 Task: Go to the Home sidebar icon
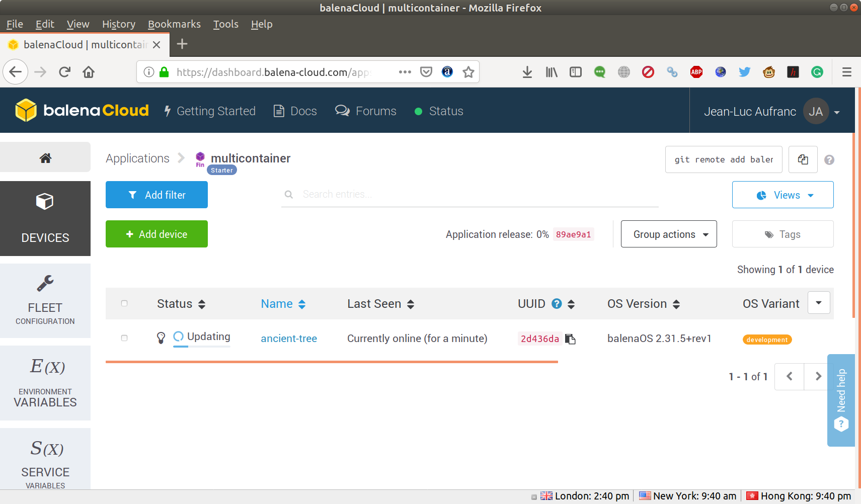click(x=45, y=158)
